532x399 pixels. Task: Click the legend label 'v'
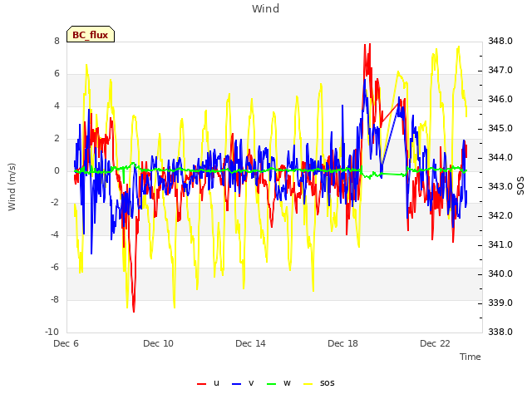tap(251, 383)
